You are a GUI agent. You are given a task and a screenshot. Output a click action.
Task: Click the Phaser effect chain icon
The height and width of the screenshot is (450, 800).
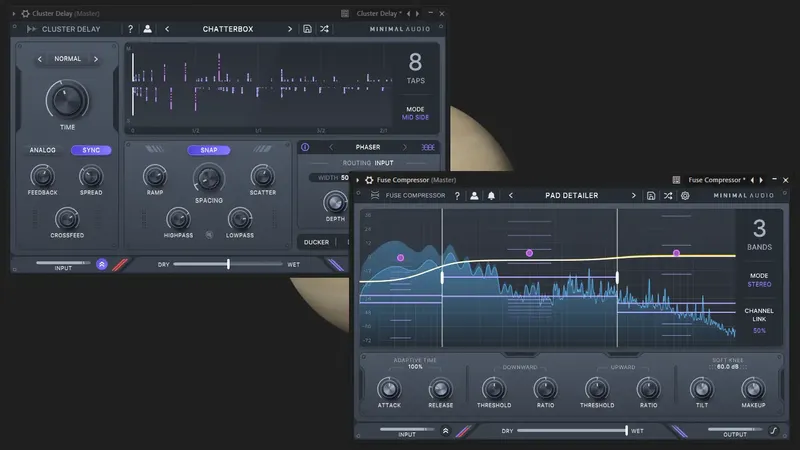pos(428,147)
